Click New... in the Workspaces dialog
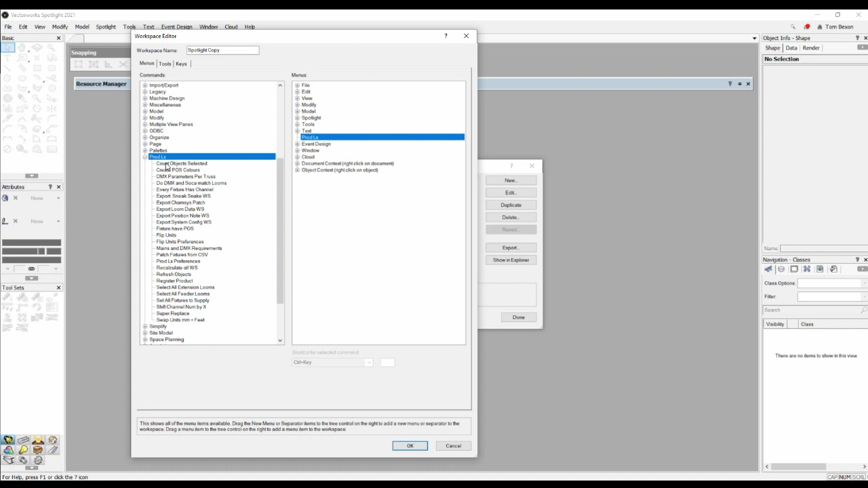Viewport: 868px width, 488px height. 511,180
